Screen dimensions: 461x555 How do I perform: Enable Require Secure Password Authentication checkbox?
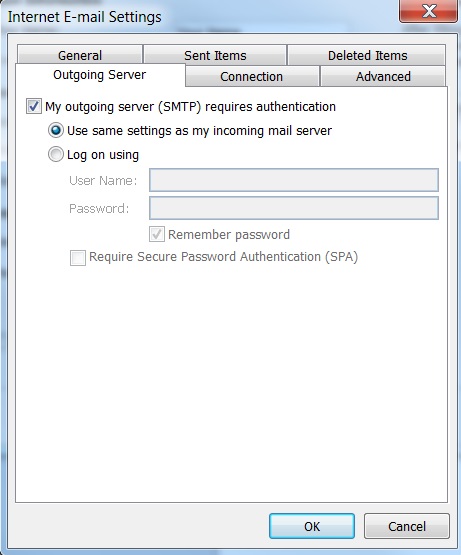tap(78, 258)
